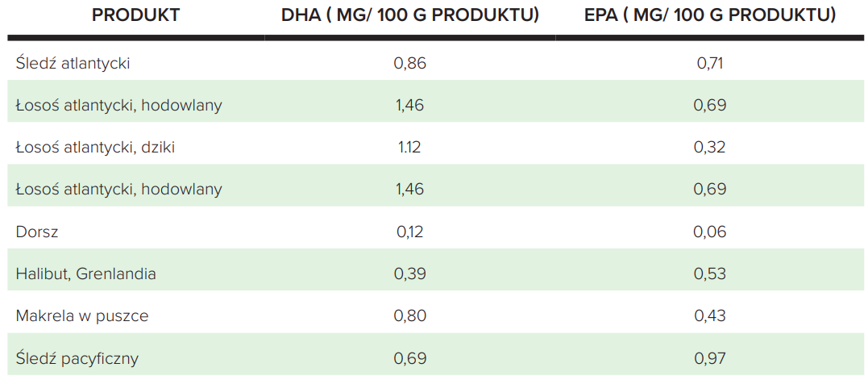Select Dorsz DHA value 0,12
868x380 pixels.
coord(409,232)
